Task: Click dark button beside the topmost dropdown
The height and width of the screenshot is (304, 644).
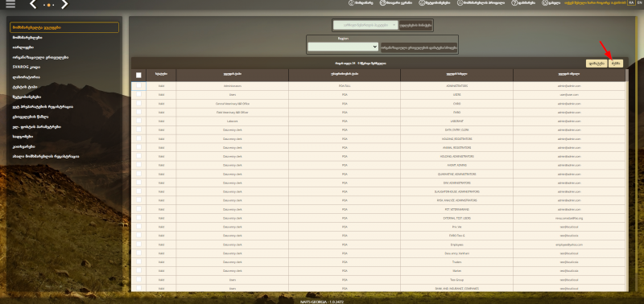Action: point(415,26)
